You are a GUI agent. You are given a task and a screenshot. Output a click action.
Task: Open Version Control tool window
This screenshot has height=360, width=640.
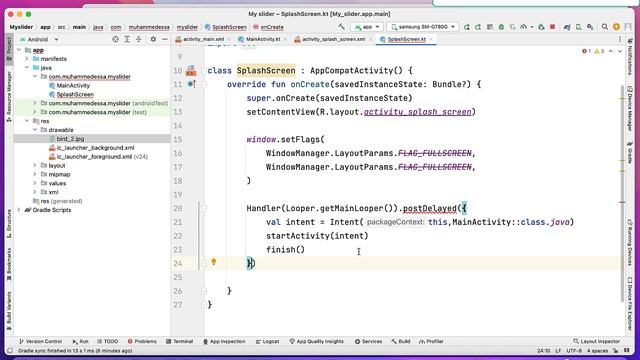(x=40, y=341)
